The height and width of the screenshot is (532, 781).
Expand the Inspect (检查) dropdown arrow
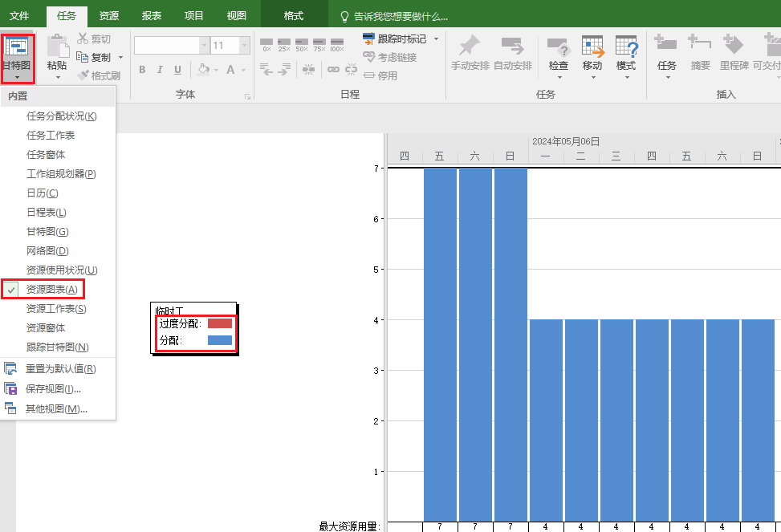coord(559,77)
